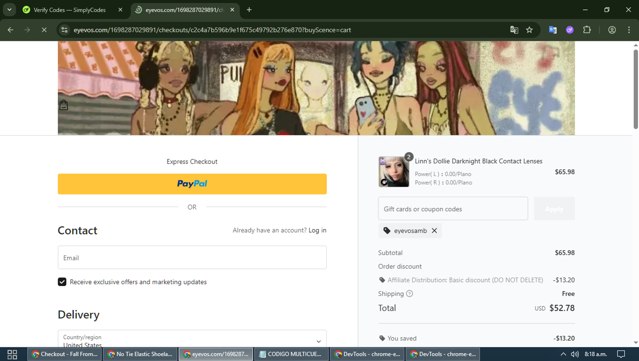Open the extensions puzzle icon
This screenshot has height=361, width=639.
coord(587,30)
